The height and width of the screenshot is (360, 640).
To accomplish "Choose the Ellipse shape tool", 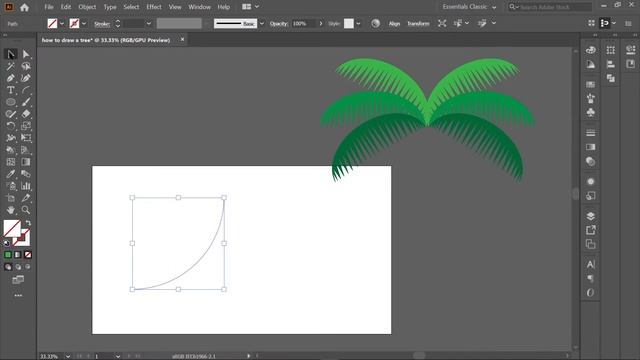I will [11, 102].
